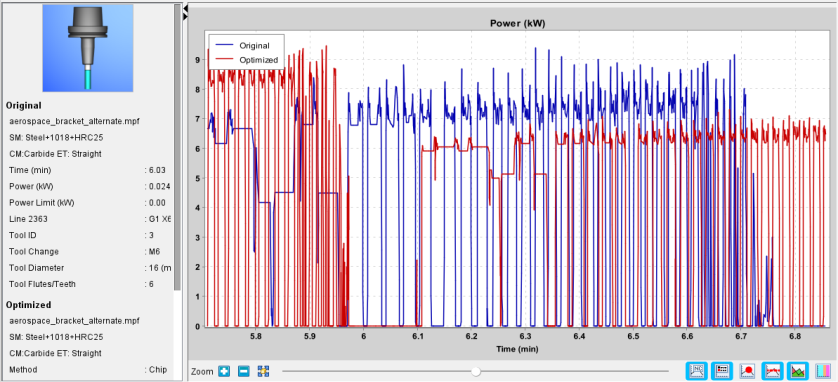
Task: Click the vertical scrollbar of info panel
Action: tap(177, 147)
